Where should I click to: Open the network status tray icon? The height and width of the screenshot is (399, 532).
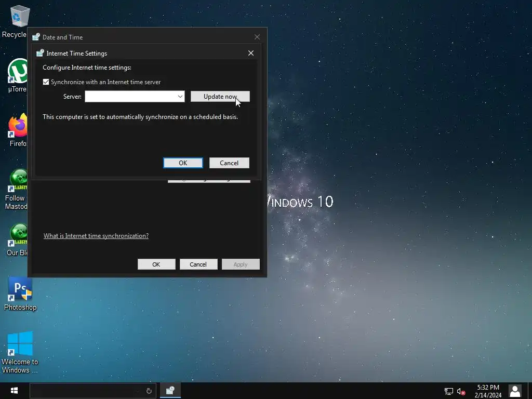click(448, 392)
